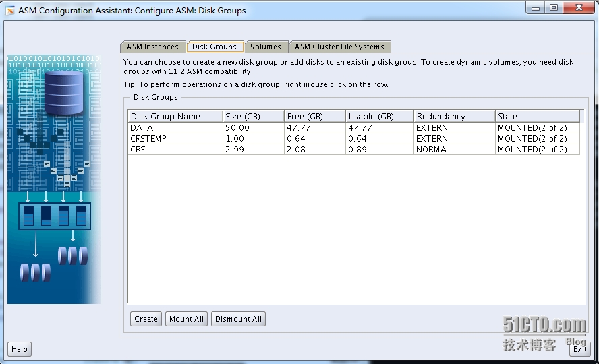The width and height of the screenshot is (599, 364).
Task: Click the State column header
Action: point(538,116)
